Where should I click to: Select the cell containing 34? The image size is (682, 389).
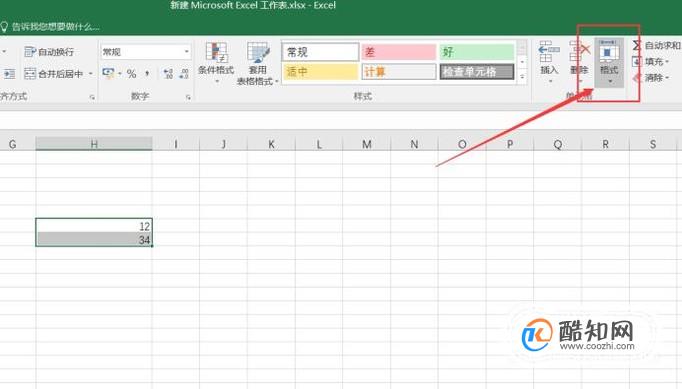(94, 239)
